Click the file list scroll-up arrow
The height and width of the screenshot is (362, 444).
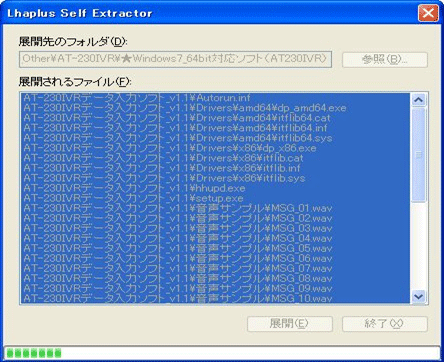click(x=418, y=100)
